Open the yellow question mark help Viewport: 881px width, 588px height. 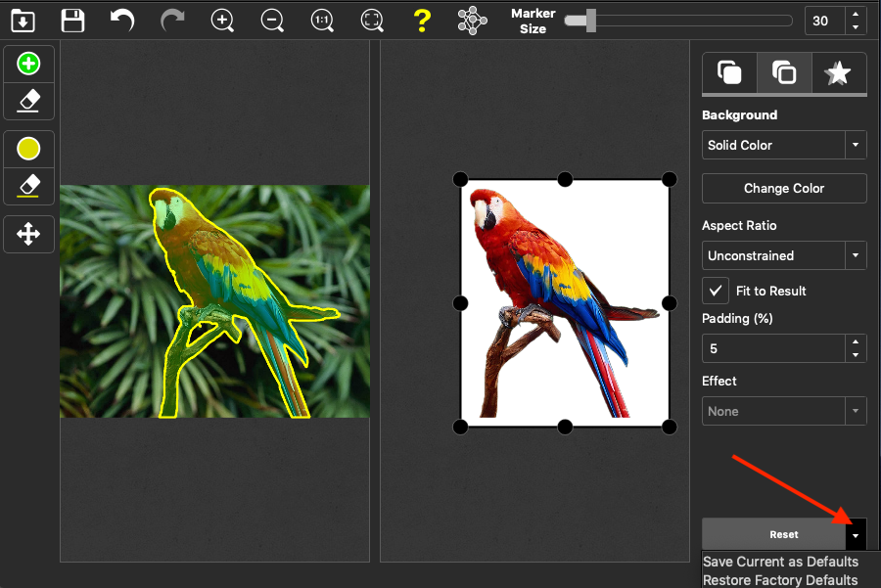422,20
